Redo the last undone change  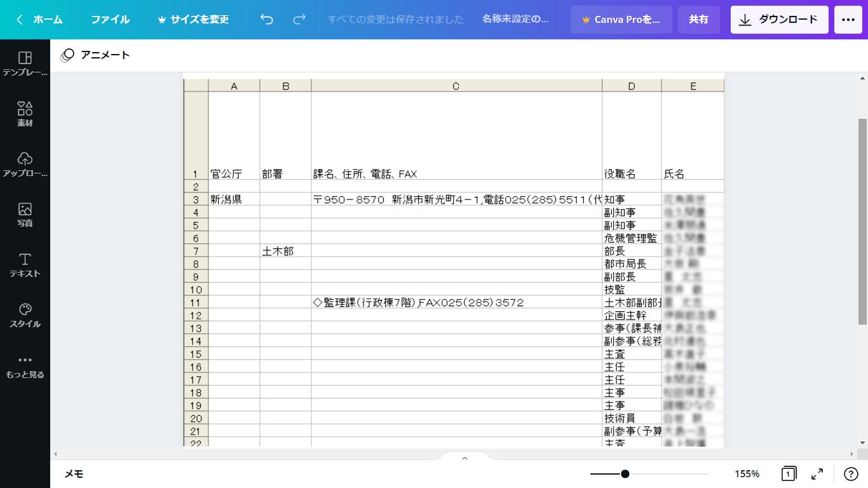tap(299, 20)
